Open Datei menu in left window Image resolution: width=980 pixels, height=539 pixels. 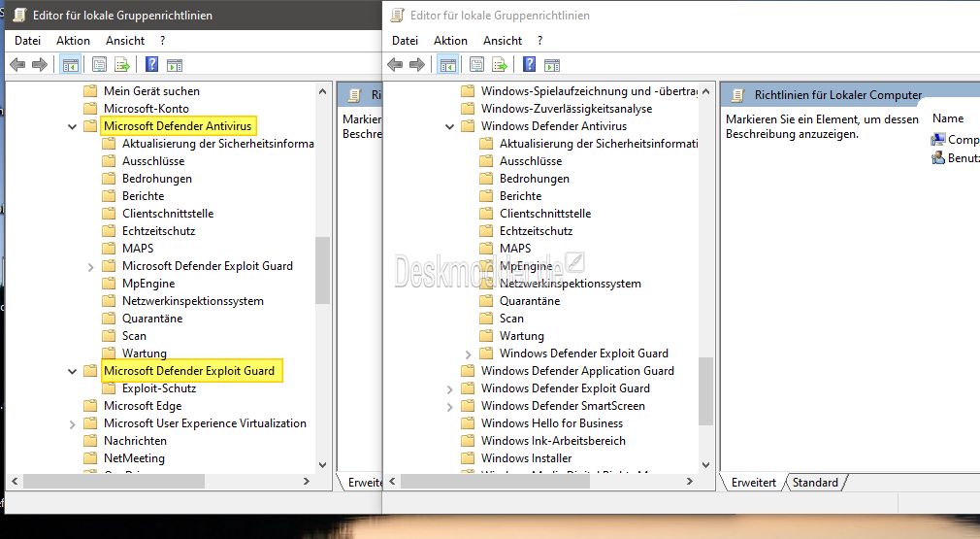pyautogui.click(x=27, y=41)
